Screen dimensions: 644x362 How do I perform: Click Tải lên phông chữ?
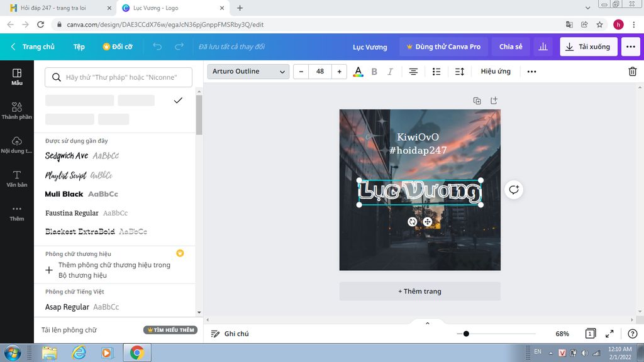click(69, 330)
